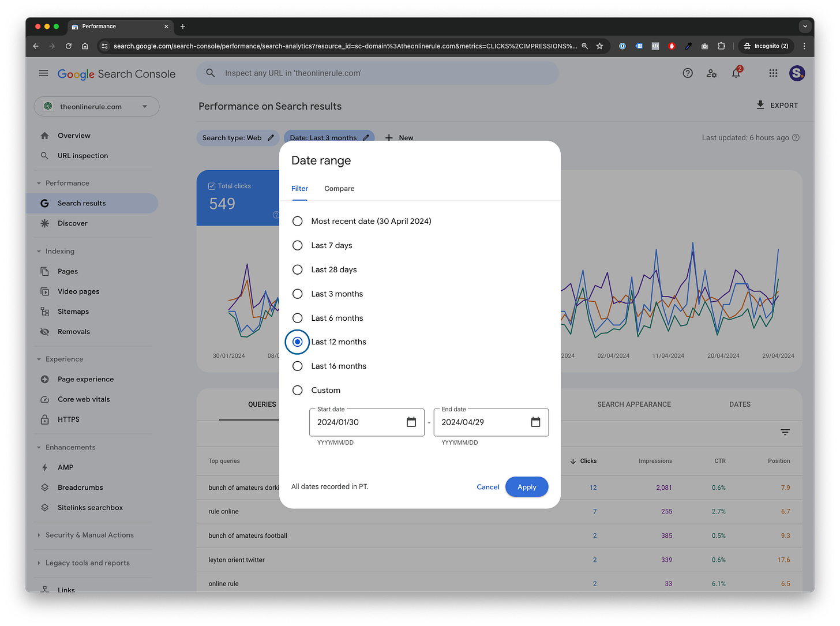Click the Apply button

pyautogui.click(x=527, y=487)
